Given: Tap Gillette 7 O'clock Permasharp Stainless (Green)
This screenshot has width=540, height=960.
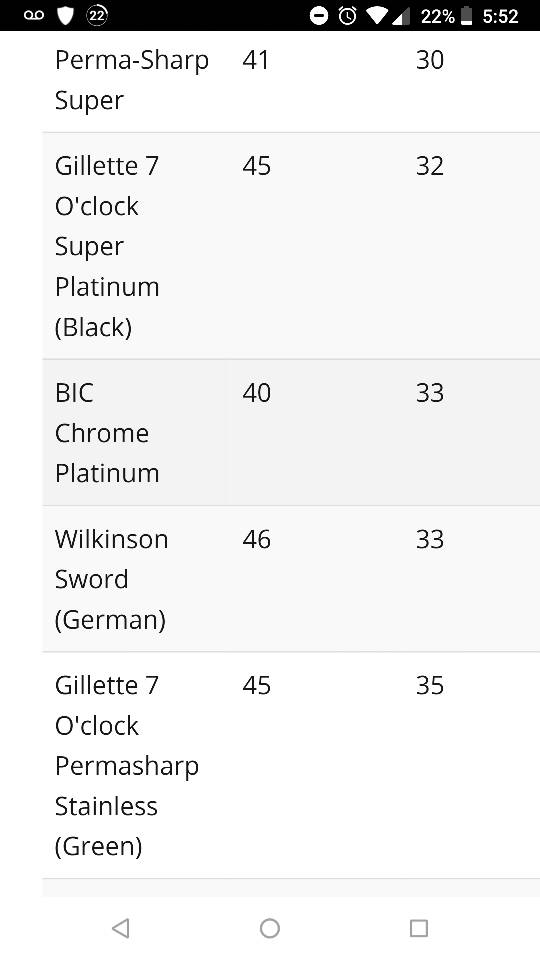Looking at the screenshot, I should coord(127,765).
